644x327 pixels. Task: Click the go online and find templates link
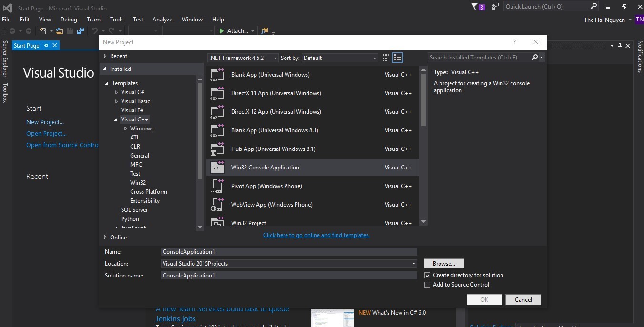[x=317, y=235]
